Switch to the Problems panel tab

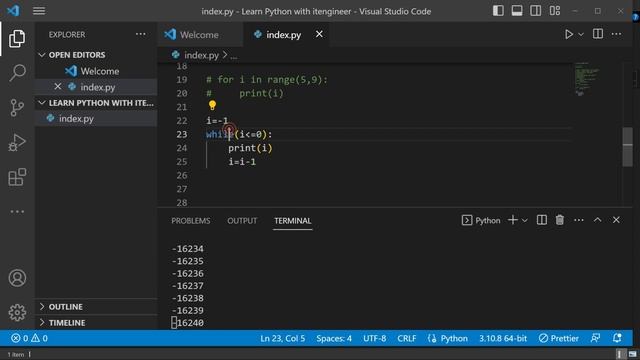click(191, 221)
